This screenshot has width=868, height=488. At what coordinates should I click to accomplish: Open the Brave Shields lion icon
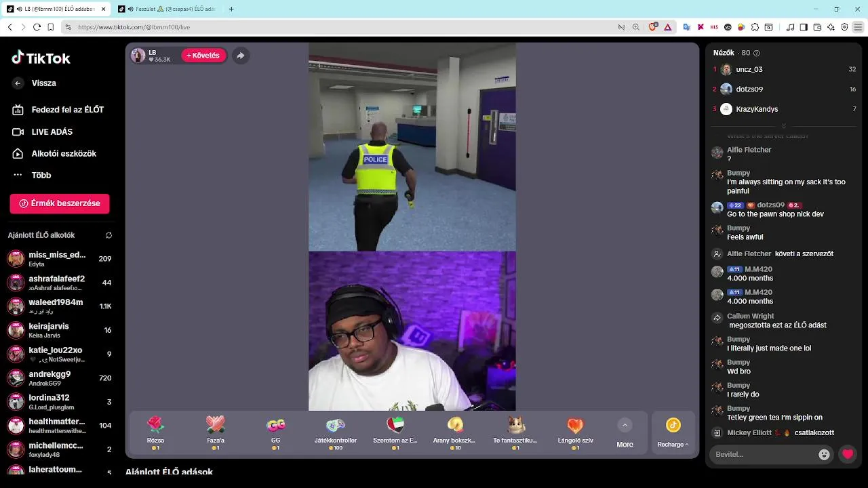[652, 27]
